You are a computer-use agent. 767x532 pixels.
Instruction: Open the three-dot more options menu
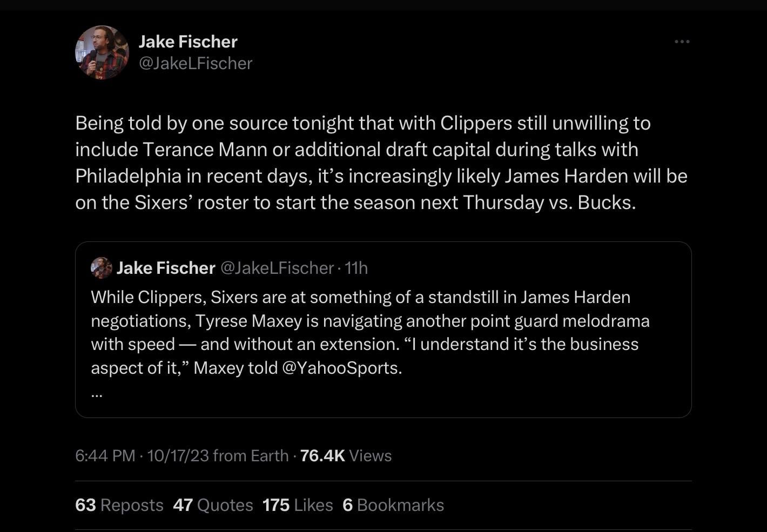point(682,42)
